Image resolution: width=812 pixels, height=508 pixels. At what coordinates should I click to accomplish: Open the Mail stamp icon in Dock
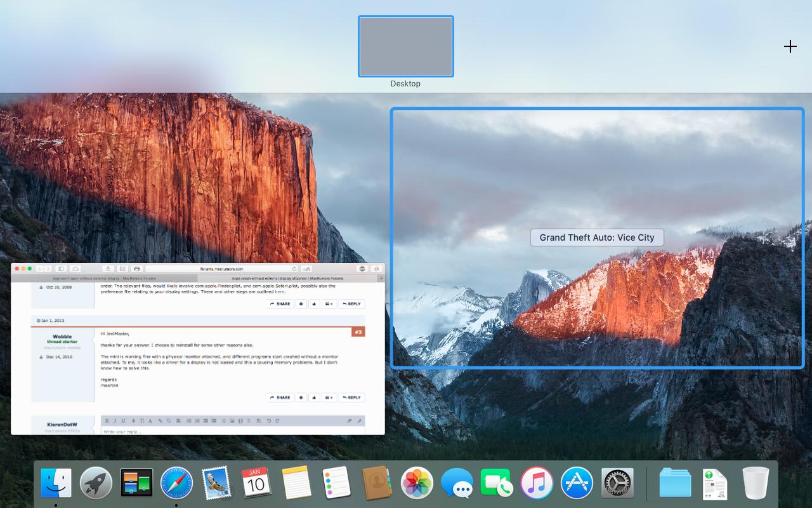216,483
